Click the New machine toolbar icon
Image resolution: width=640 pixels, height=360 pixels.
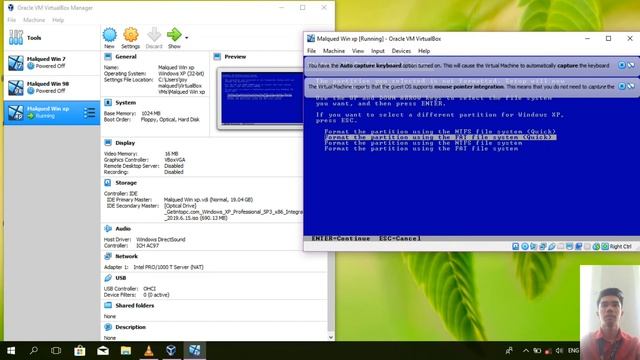(109, 35)
